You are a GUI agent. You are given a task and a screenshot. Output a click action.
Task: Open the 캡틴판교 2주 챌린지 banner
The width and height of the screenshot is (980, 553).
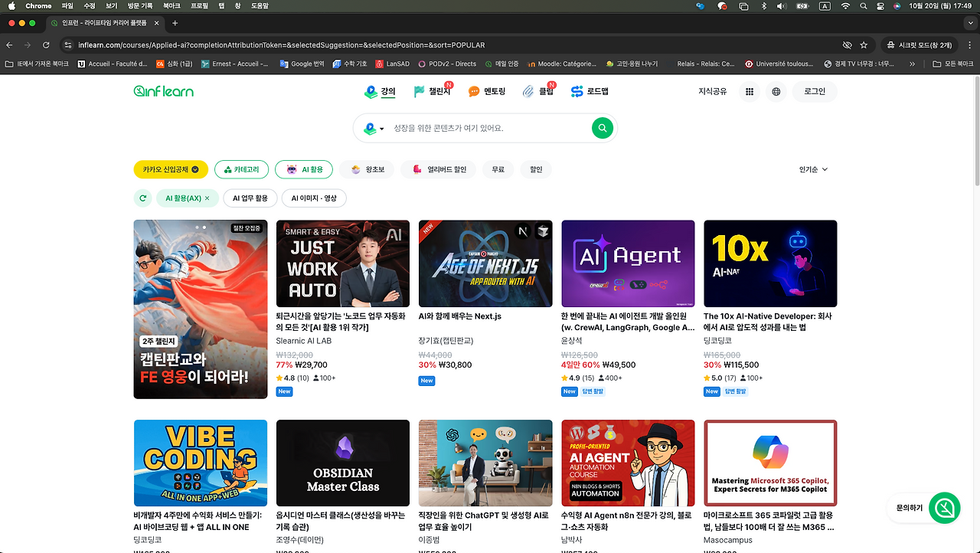[201, 309]
